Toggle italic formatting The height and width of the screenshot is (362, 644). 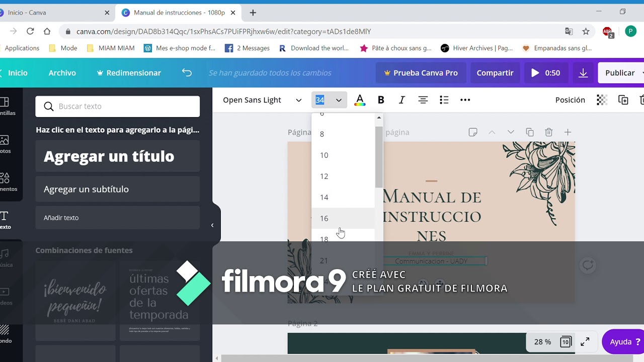[x=401, y=100]
